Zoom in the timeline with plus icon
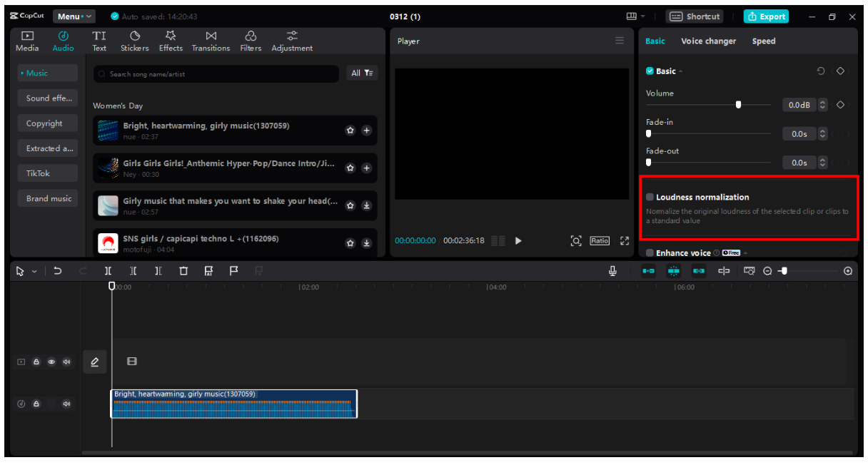Screen dimensions: 868x465 [x=848, y=271]
